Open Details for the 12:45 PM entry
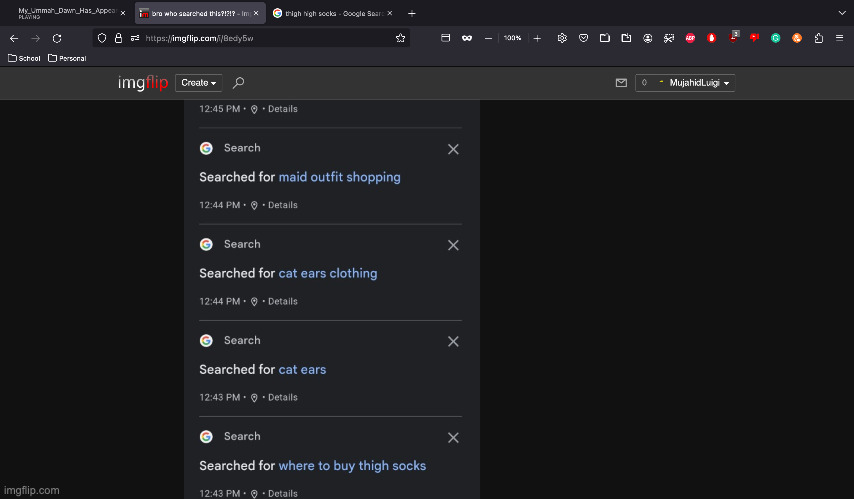Image resolution: width=854 pixels, height=499 pixels. (x=283, y=109)
